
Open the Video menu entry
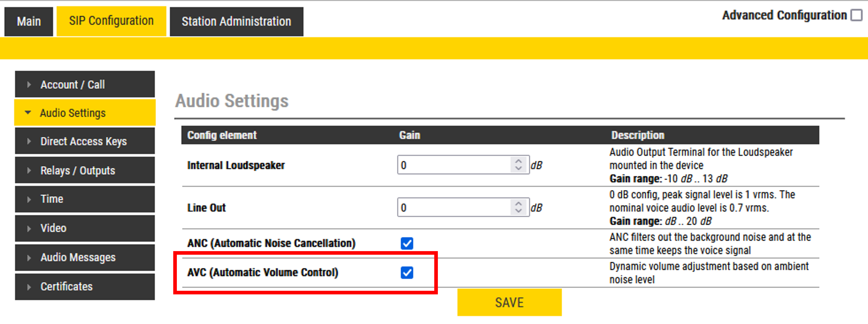tap(53, 228)
